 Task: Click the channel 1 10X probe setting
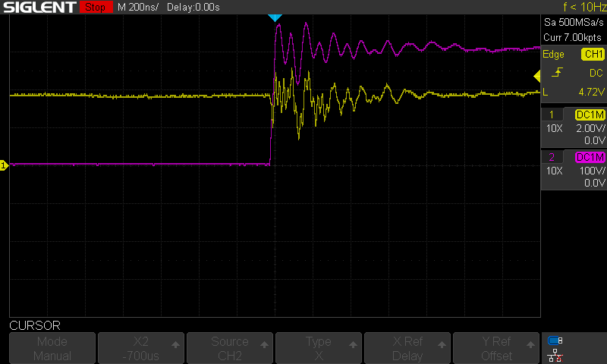pyautogui.click(x=555, y=128)
